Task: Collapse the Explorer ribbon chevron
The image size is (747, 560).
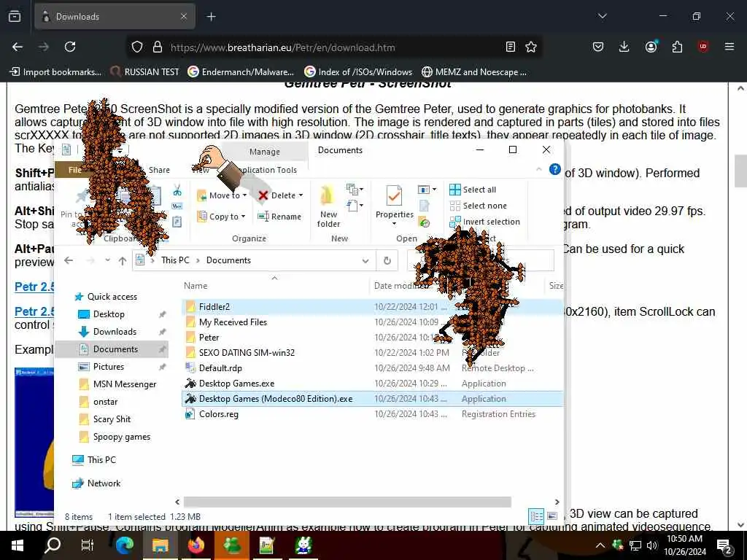Action: pyautogui.click(x=539, y=169)
